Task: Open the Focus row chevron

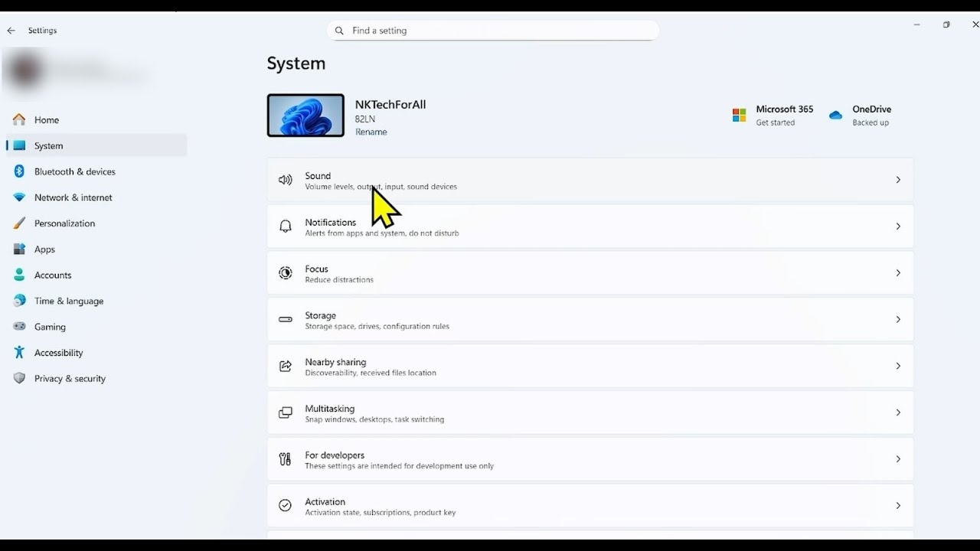Action: click(898, 273)
